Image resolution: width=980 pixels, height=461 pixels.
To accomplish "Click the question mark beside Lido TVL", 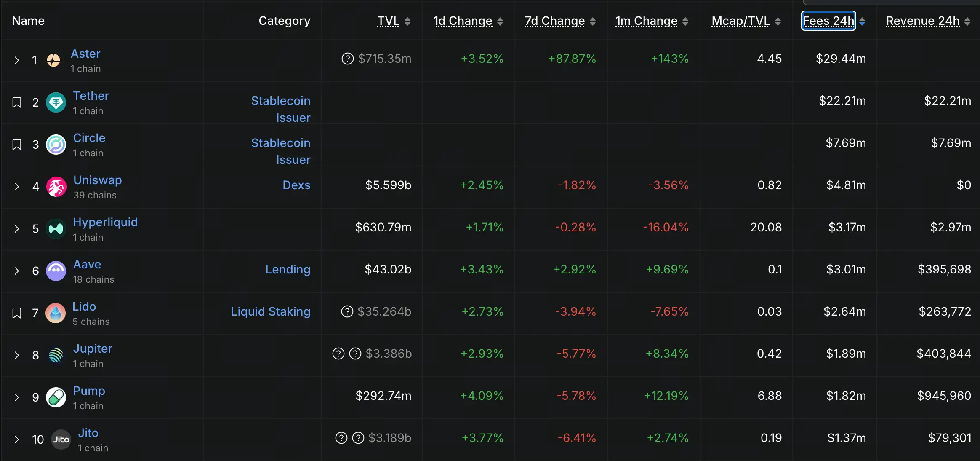I will pyautogui.click(x=347, y=311).
